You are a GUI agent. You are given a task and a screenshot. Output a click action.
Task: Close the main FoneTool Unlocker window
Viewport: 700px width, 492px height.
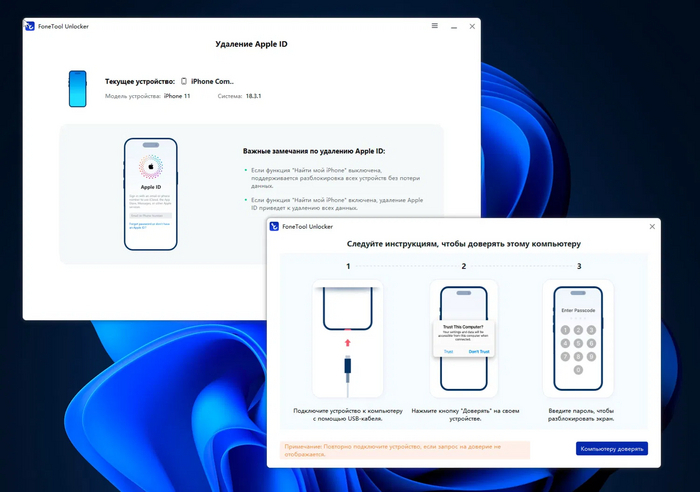[x=472, y=26]
